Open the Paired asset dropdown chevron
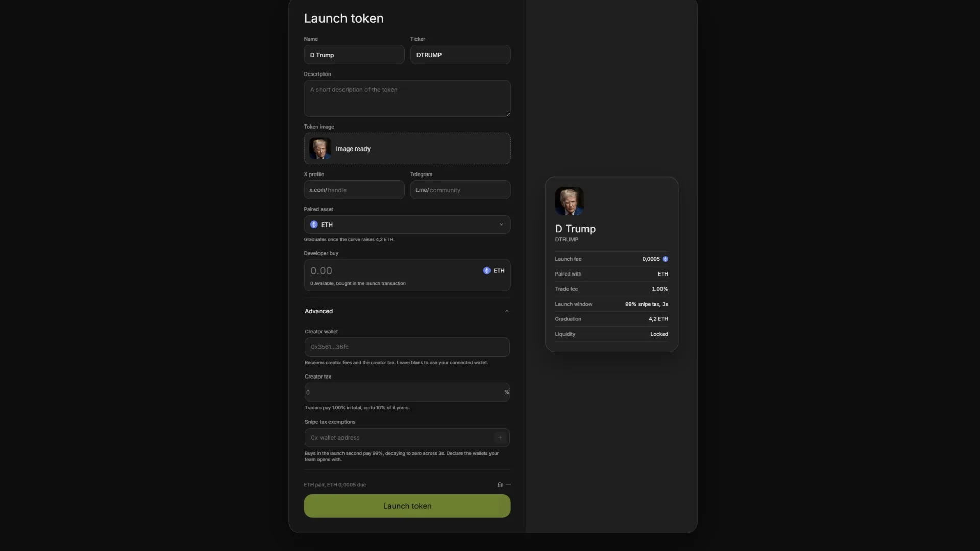980x551 pixels. pyautogui.click(x=501, y=224)
